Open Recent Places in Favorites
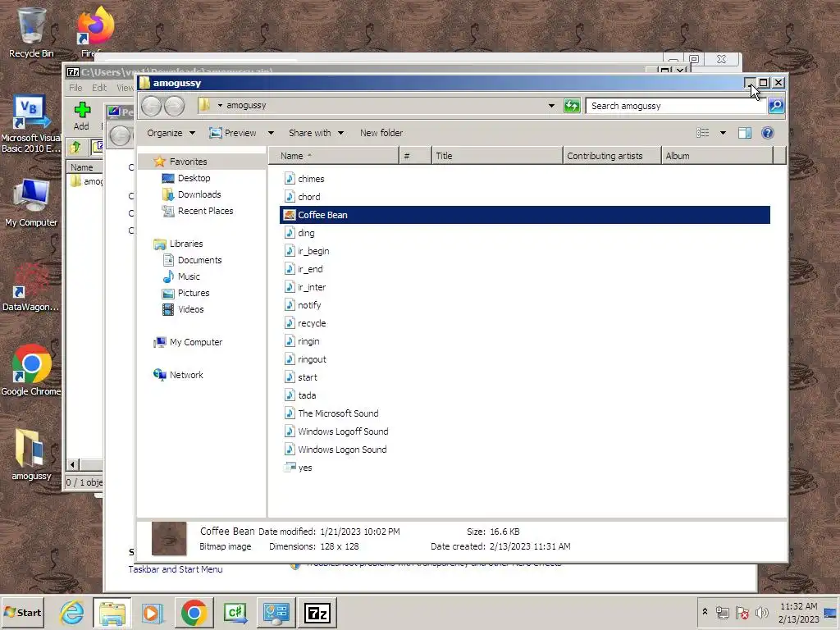Image resolution: width=840 pixels, height=630 pixels. click(198, 211)
